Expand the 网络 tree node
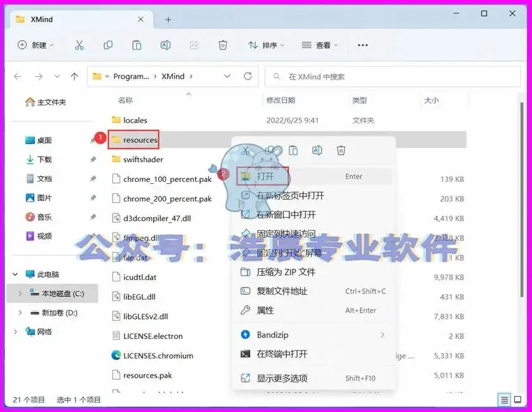532x412 pixels. tap(15, 332)
